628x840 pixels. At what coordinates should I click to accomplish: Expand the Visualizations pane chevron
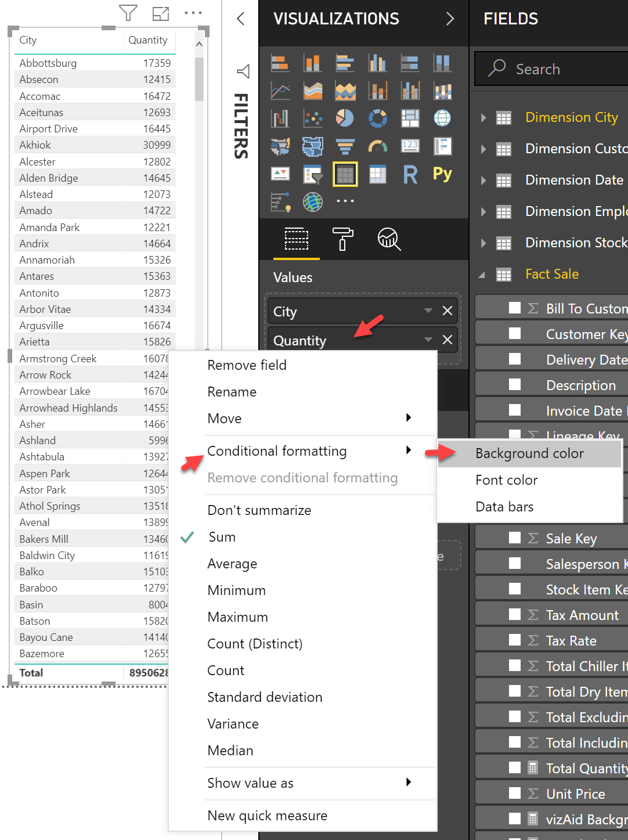(450, 19)
